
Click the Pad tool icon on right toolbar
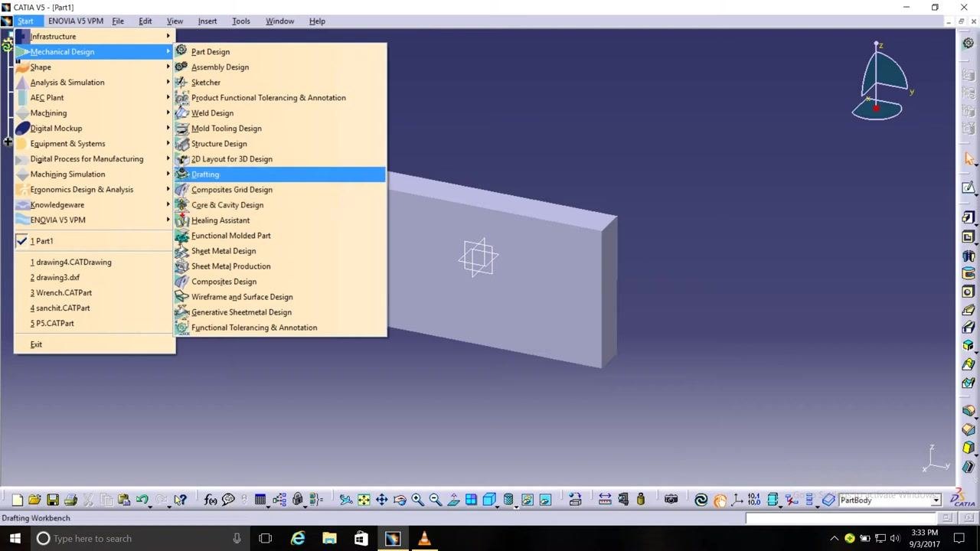click(x=969, y=218)
